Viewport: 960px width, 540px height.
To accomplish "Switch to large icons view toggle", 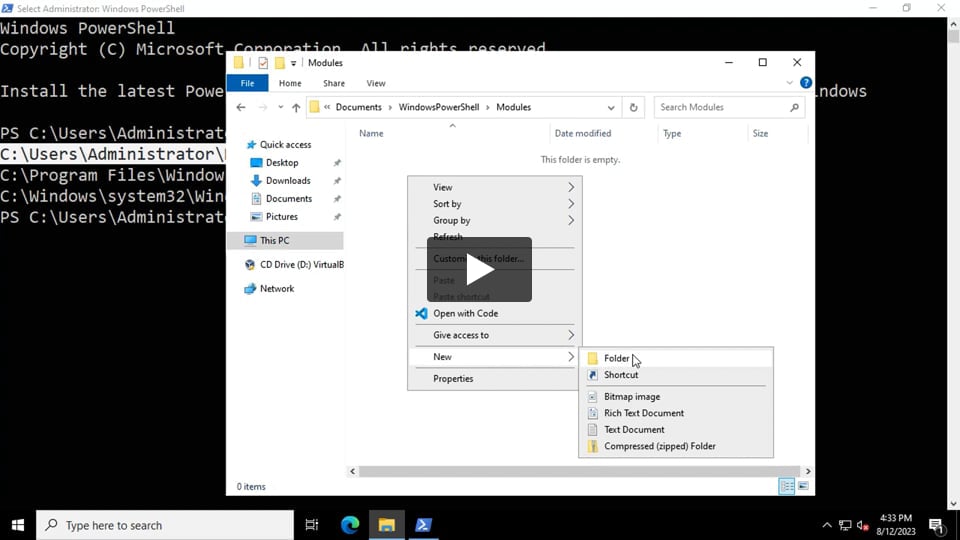I will (x=803, y=486).
